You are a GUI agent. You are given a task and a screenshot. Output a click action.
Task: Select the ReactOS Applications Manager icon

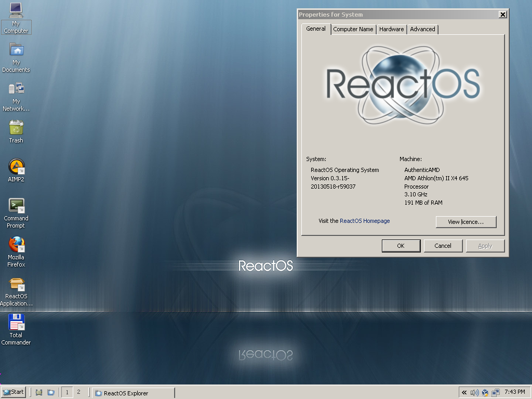pyautogui.click(x=16, y=292)
